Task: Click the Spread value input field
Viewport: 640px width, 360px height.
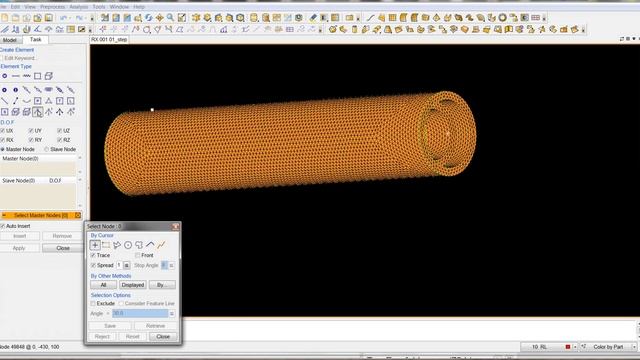Action: pos(120,265)
